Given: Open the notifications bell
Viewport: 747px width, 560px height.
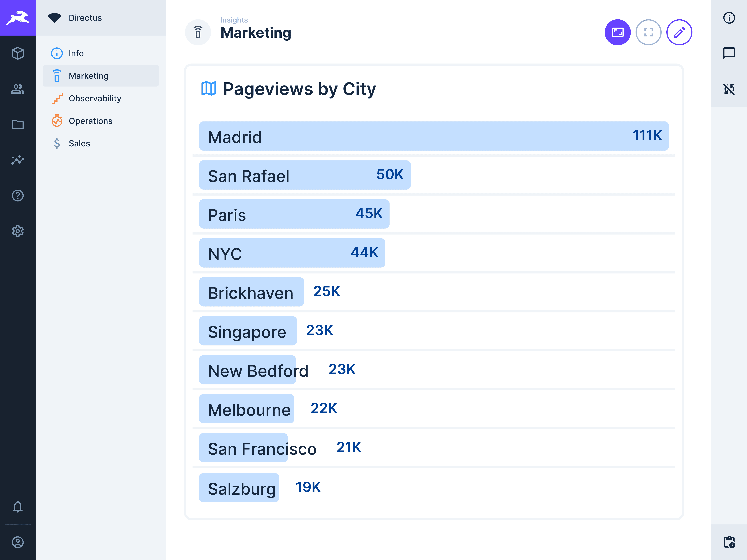Looking at the screenshot, I should [x=17, y=506].
